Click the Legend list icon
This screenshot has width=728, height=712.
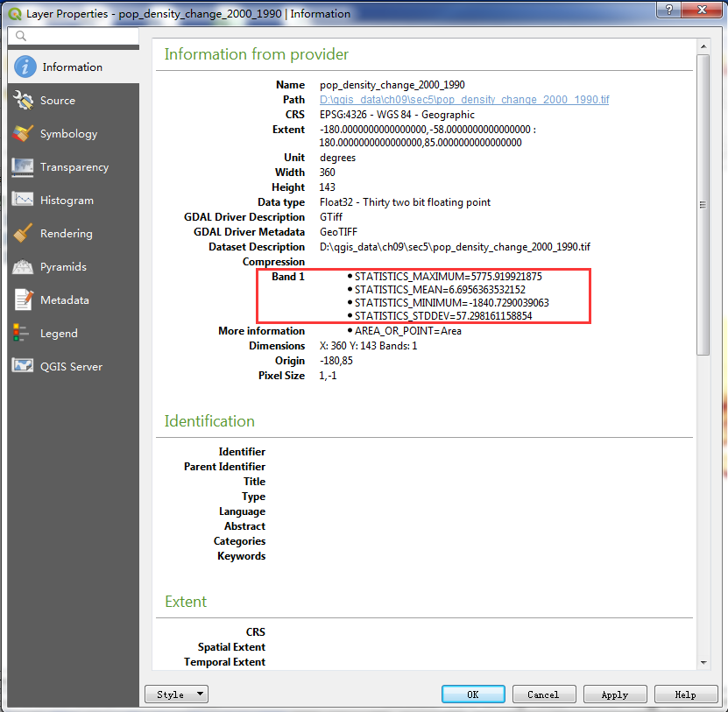21,334
